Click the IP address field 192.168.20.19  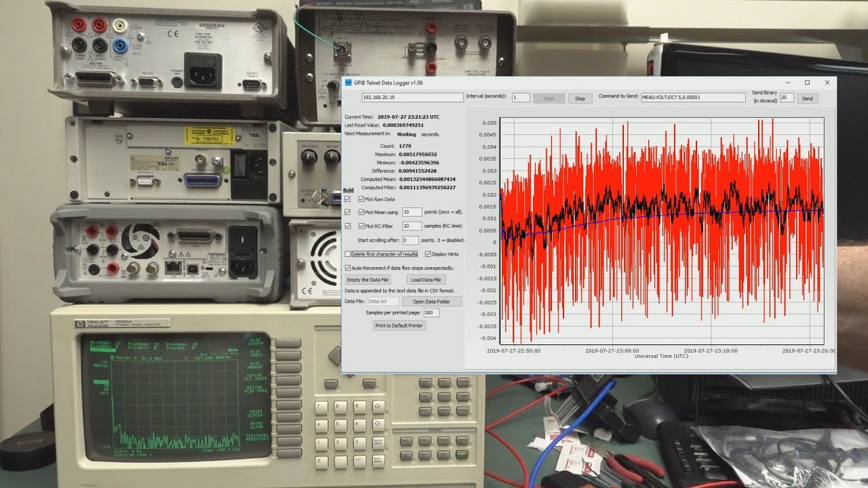click(412, 98)
